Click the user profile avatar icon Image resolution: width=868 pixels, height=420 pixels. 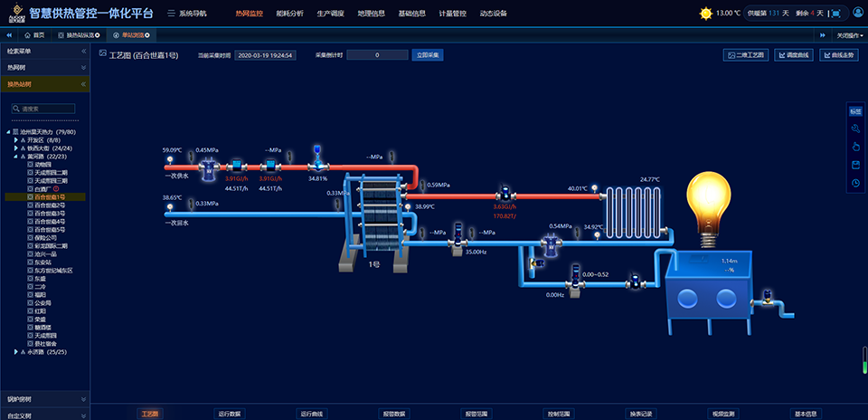tap(856, 14)
